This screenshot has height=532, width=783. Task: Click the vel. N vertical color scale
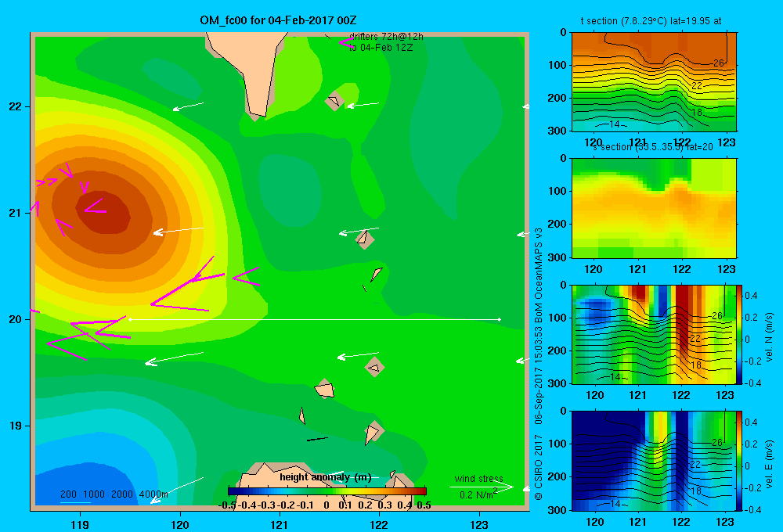pyautogui.click(x=740, y=334)
